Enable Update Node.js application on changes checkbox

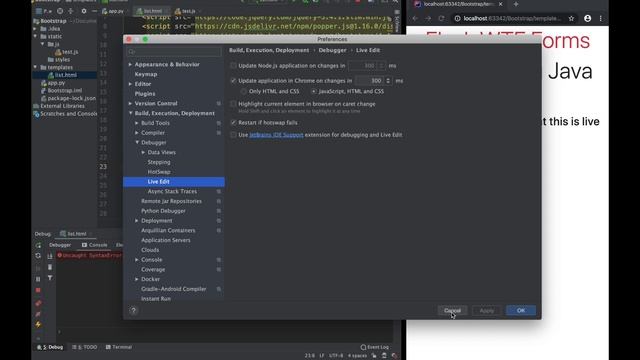(x=233, y=65)
